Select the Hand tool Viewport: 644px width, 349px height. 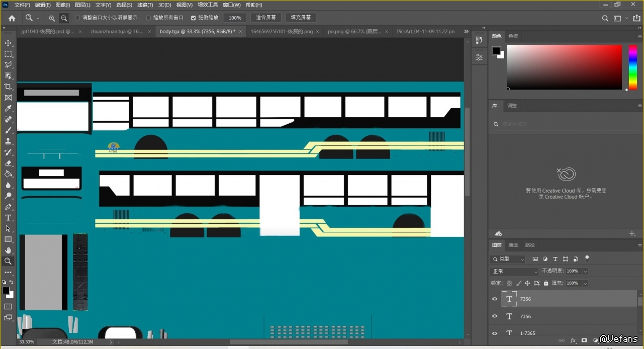click(8, 250)
